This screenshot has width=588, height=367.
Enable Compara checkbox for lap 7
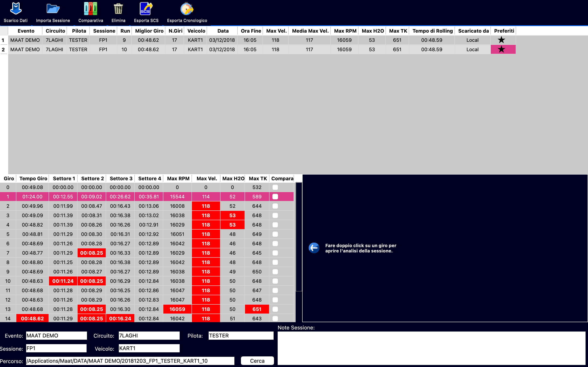click(x=275, y=253)
